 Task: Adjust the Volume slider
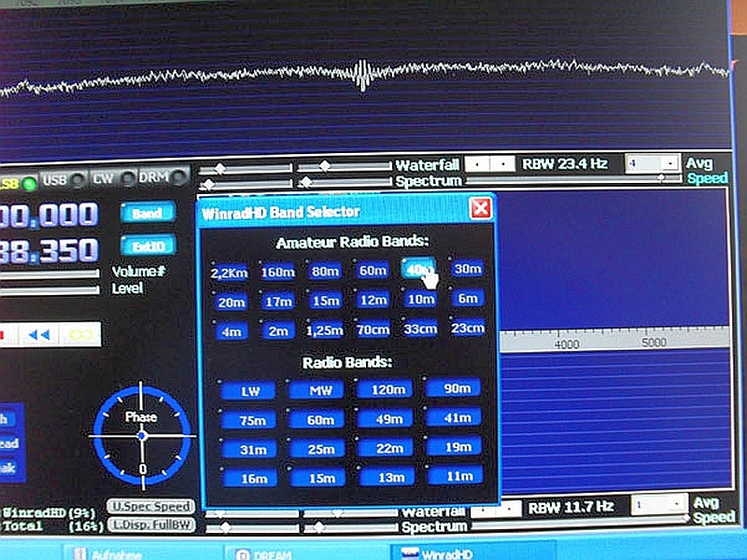(49, 274)
